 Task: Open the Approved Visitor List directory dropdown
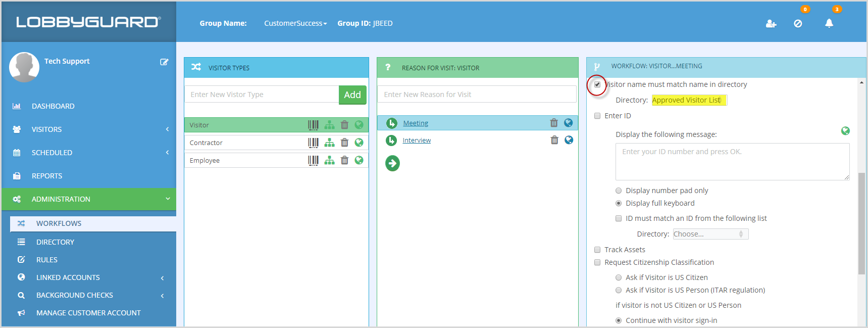pos(689,100)
